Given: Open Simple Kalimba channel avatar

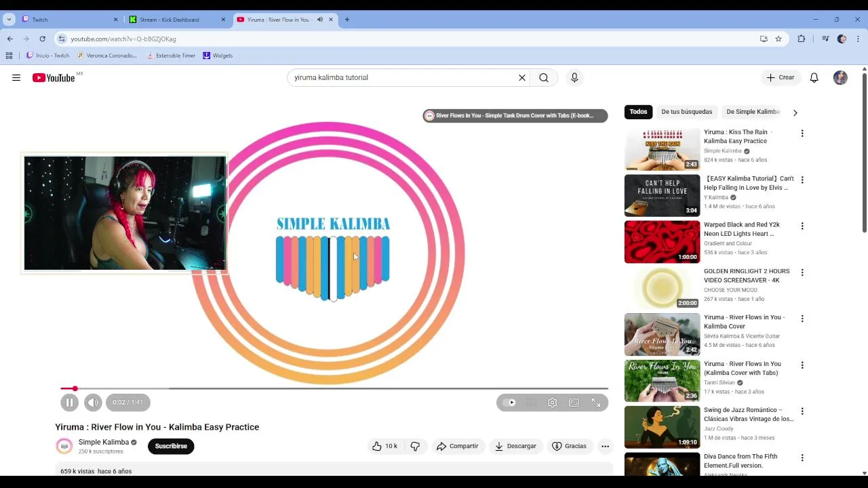Looking at the screenshot, I should coord(64,446).
